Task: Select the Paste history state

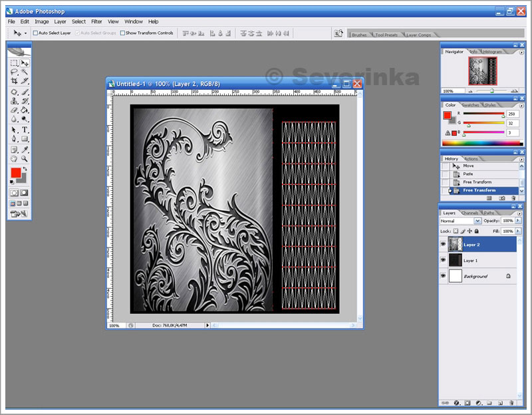Action: point(468,174)
